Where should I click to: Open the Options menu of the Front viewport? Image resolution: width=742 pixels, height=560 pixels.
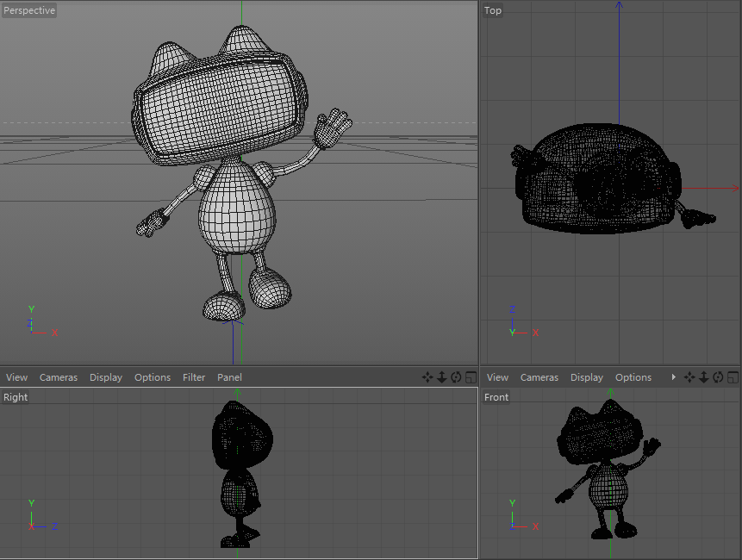pyautogui.click(x=633, y=377)
